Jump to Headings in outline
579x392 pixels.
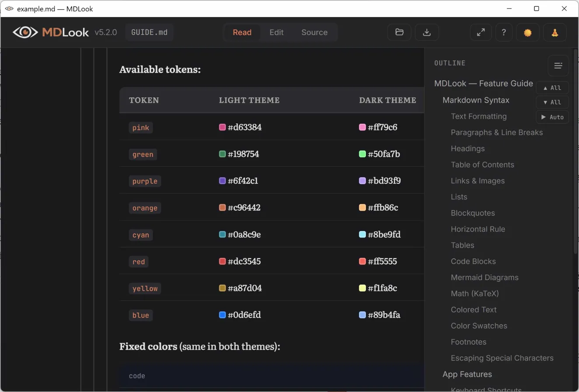(468, 149)
